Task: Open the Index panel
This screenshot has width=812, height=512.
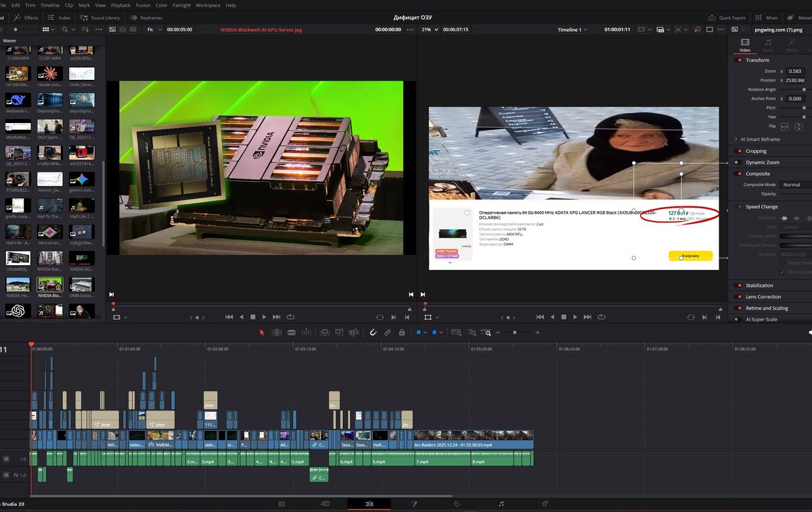Action: pos(60,18)
